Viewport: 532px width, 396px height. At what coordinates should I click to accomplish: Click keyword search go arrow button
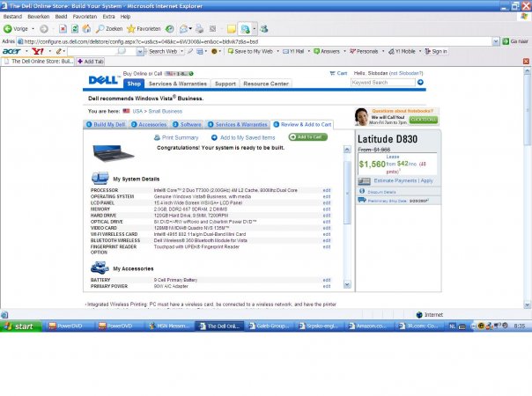coord(420,83)
